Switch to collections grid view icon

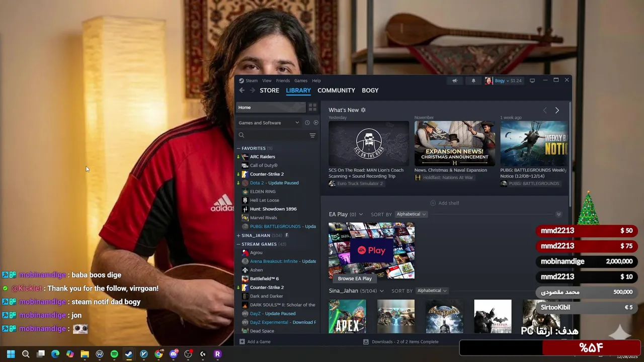pos(312,108)
